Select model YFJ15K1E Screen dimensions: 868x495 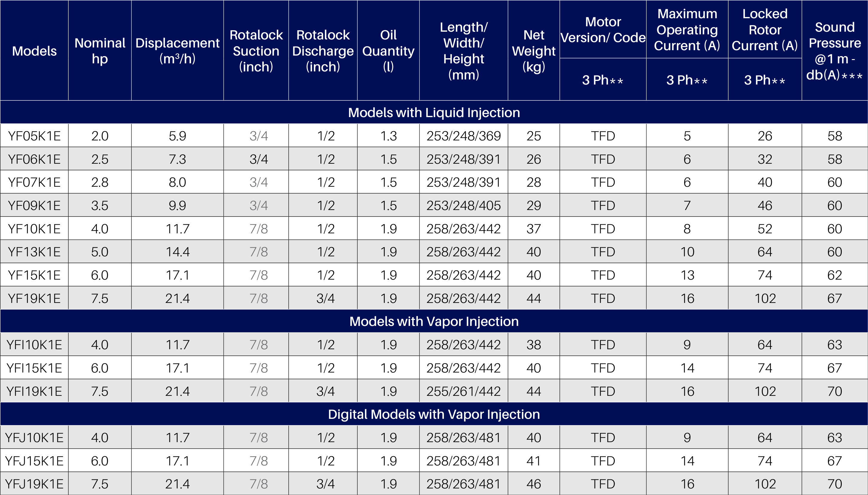click(x=34, y=461)
